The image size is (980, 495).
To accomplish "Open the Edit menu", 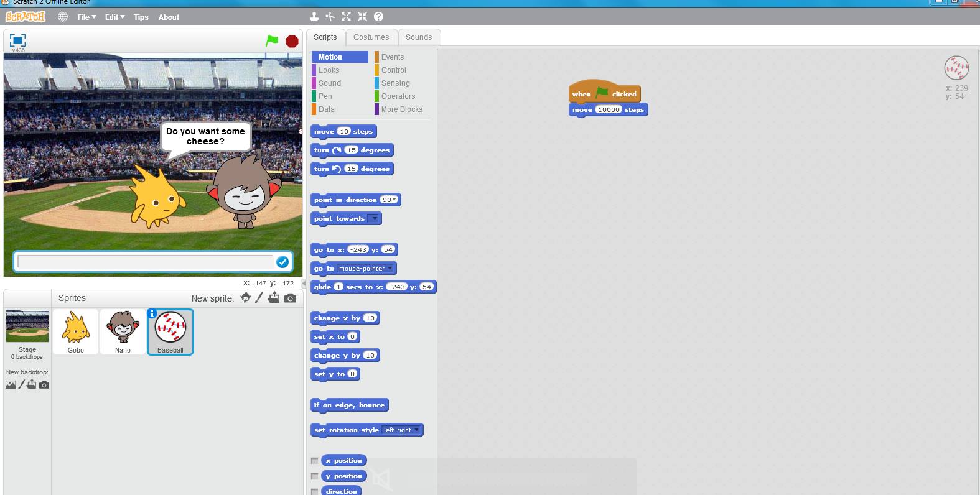I will [114, 17].
